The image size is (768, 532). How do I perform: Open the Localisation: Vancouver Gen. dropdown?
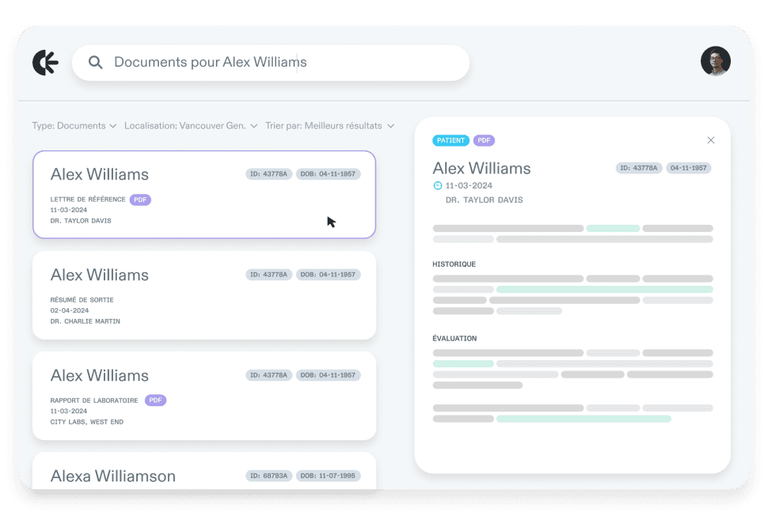pyautogui.click(x=191, y=126)
